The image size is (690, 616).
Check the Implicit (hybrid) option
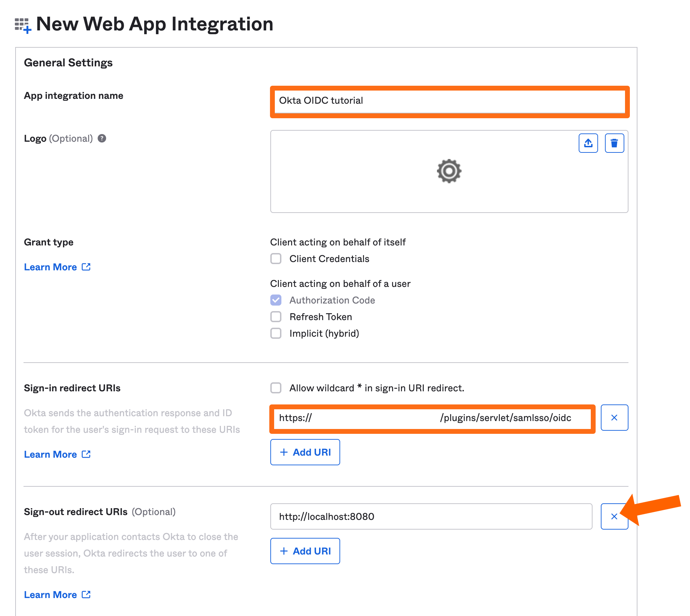[x=276, y=333]
